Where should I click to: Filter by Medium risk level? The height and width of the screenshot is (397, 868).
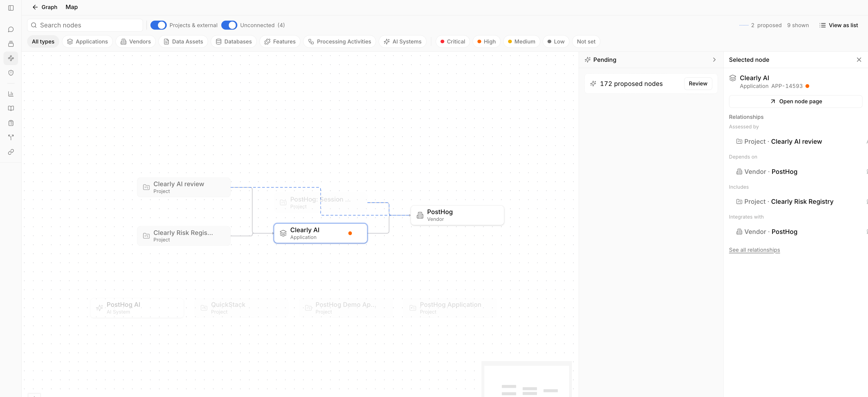(x=521, y=41)
